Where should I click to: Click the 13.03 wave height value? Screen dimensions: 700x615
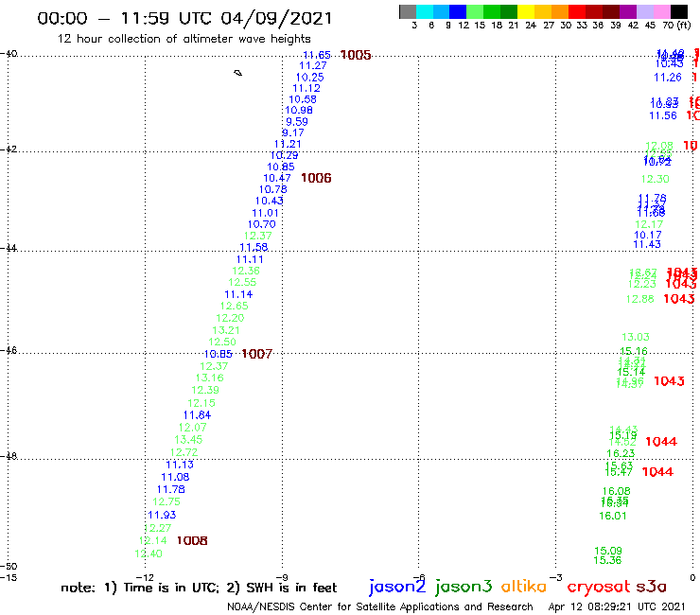click(636, 337)
